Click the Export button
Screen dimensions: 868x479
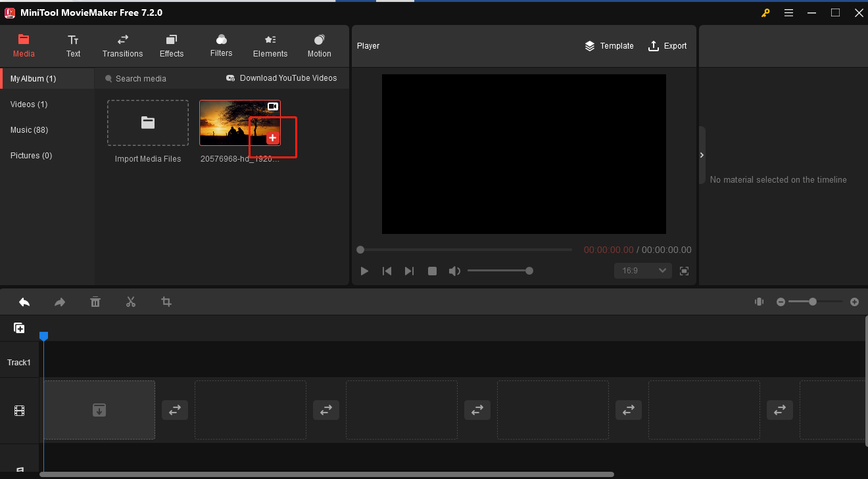(667, 46)
